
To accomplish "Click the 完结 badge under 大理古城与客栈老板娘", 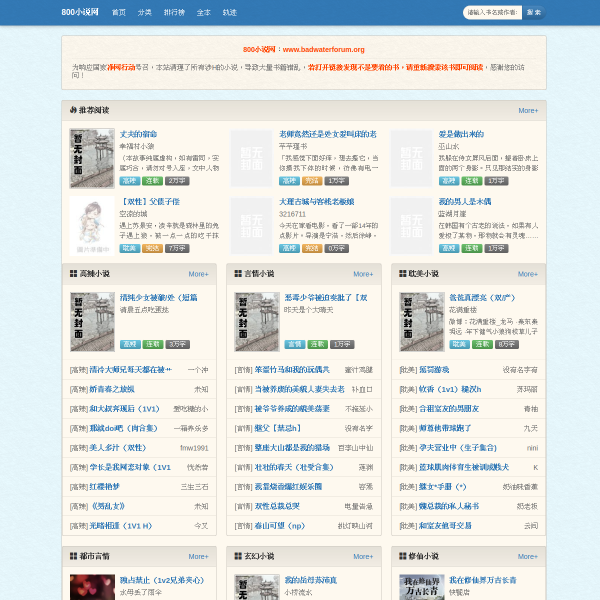I will click(312, 248).
